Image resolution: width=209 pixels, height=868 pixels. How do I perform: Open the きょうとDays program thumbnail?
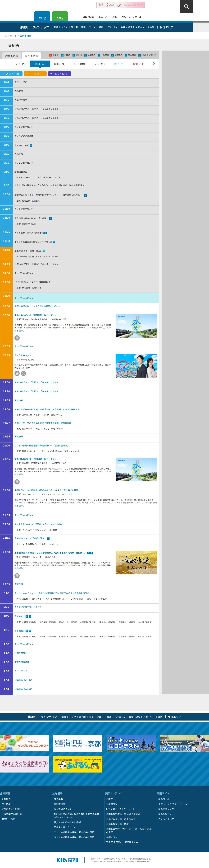pos(136,366)
